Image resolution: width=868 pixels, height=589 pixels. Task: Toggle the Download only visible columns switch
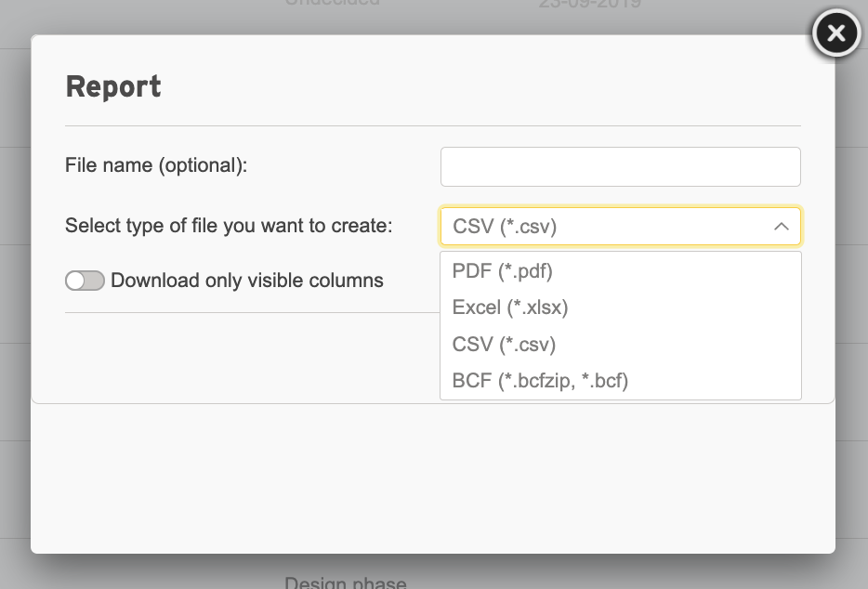coord(85,281)
